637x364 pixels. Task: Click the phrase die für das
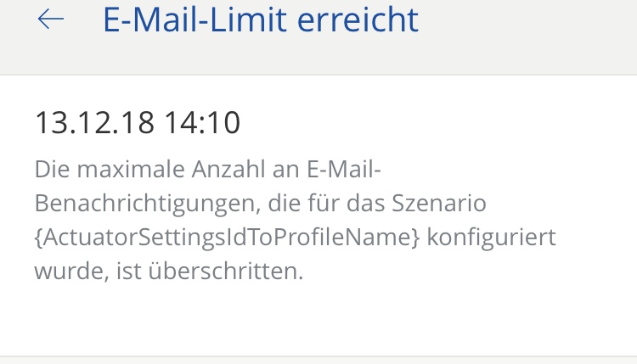[x=326, y=203]
